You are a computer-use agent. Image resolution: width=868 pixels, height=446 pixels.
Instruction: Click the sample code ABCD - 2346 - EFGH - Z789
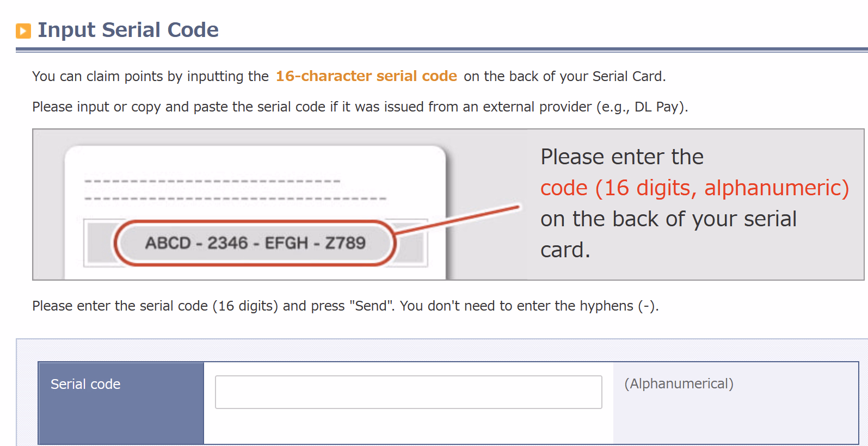click(x=255, y=243)
